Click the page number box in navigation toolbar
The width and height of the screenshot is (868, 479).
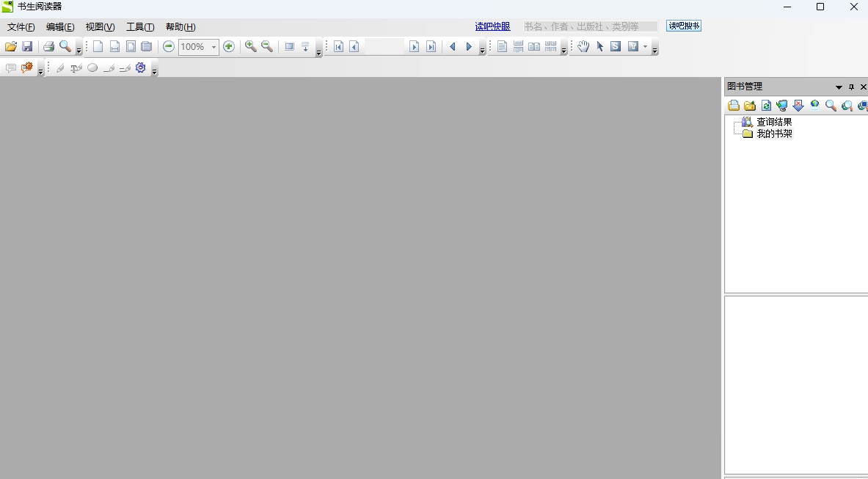384,46
